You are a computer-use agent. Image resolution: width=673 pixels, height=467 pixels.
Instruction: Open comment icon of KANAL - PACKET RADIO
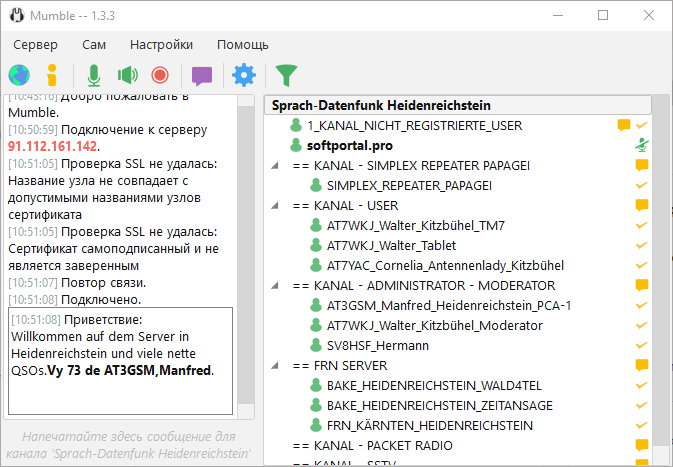(x=642, y=446)
